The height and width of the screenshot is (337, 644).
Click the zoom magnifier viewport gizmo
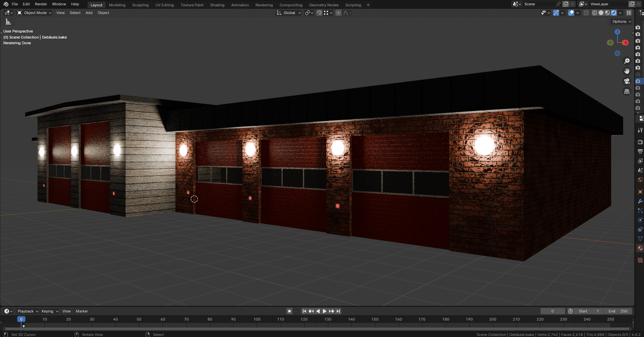tap(627, 61)
